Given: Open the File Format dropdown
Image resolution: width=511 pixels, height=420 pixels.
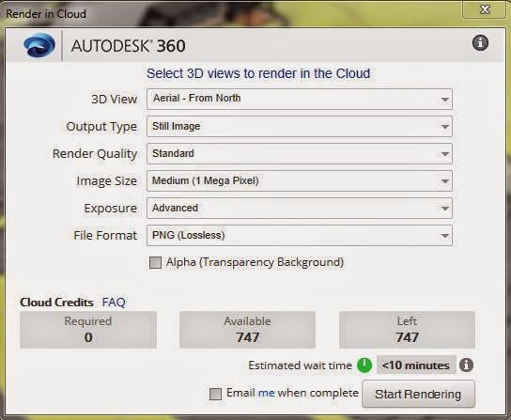Looking at the screenshot, I should click(300, 235).
